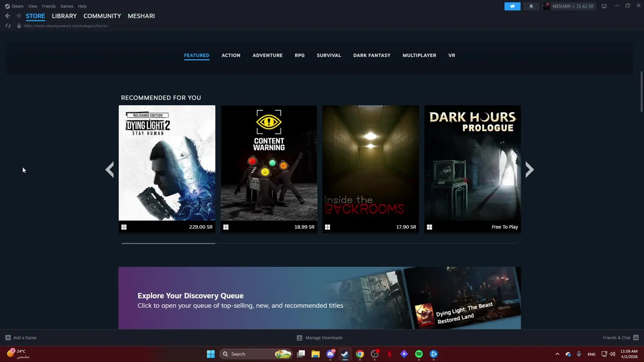Open File Explorer from the taskbar
The height and width of the screenshot is (362, 644).
[315, 354]
